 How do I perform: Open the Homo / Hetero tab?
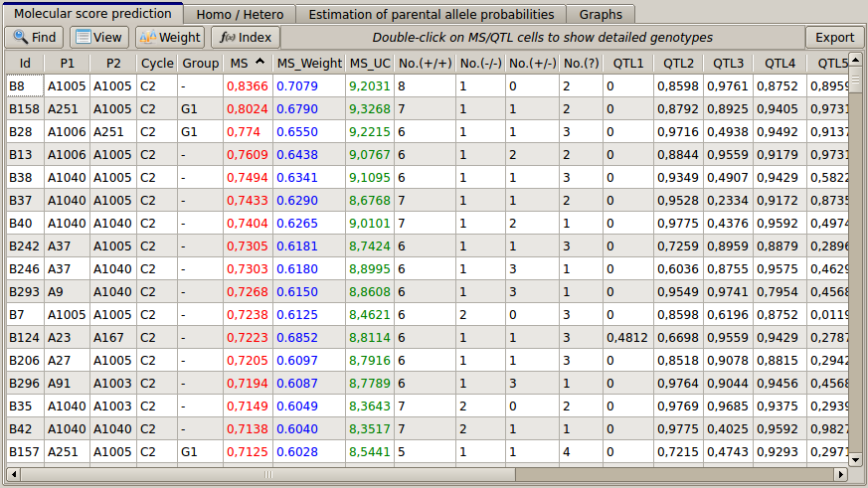click(240, 14)
